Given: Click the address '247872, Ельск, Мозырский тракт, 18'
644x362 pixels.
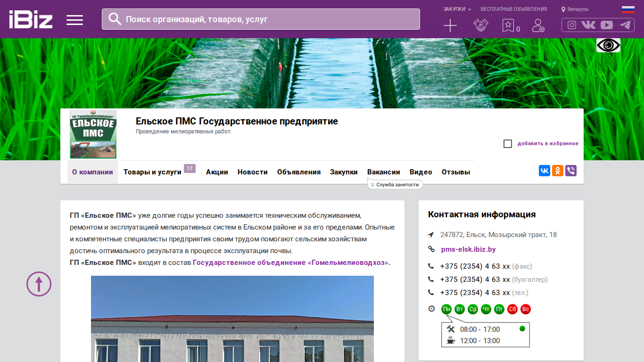Looking at the screenshot, I should coord(499,235).
